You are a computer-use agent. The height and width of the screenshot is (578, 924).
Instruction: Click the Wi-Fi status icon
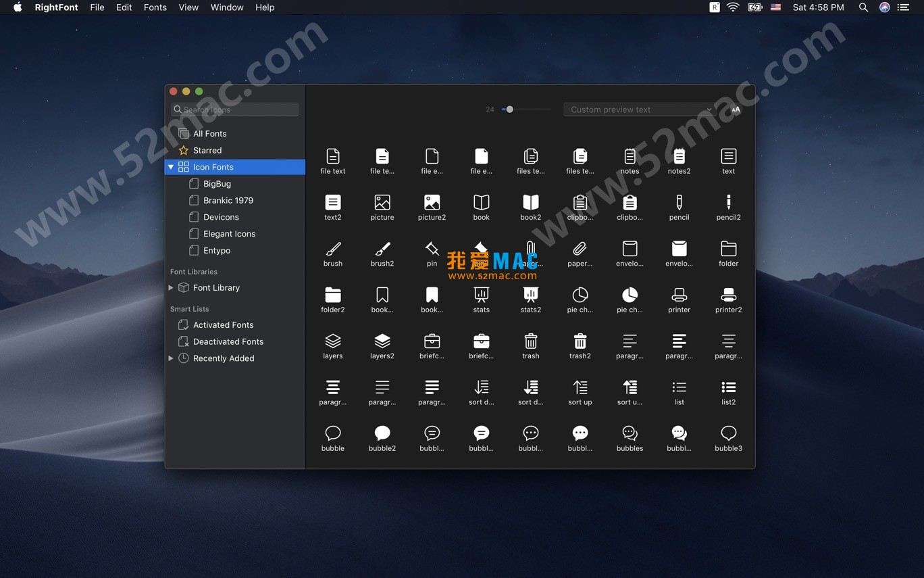(x=733, y=7)
